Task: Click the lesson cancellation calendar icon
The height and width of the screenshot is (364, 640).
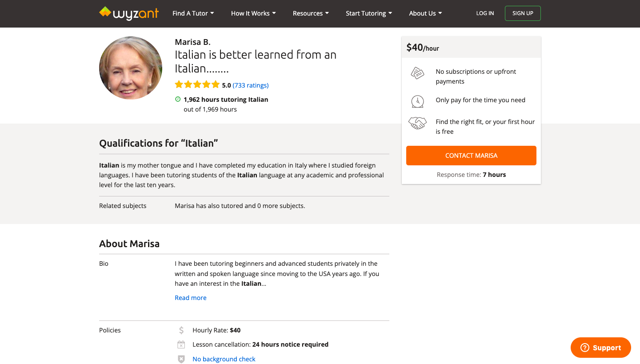Action: point(181,344)
